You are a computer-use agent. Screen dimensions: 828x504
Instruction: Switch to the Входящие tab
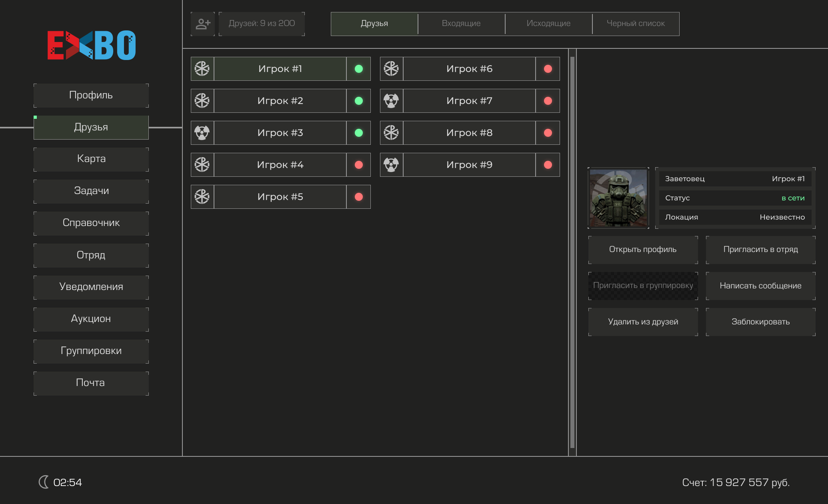pos(461,24)
